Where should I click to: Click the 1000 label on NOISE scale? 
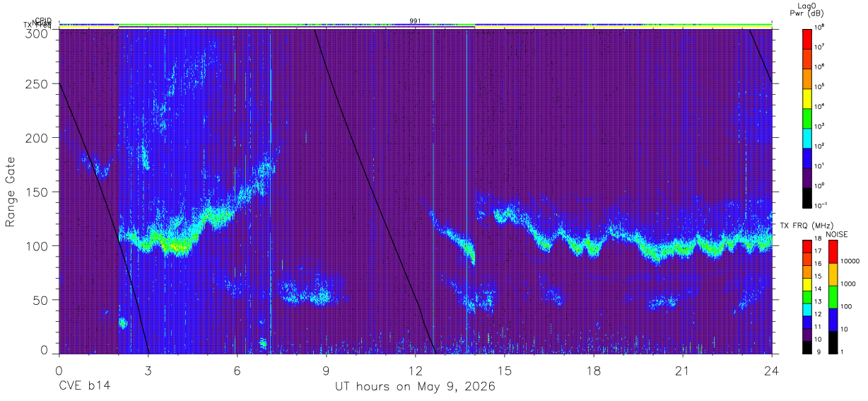pyautogui.click(x=848, y=284)
